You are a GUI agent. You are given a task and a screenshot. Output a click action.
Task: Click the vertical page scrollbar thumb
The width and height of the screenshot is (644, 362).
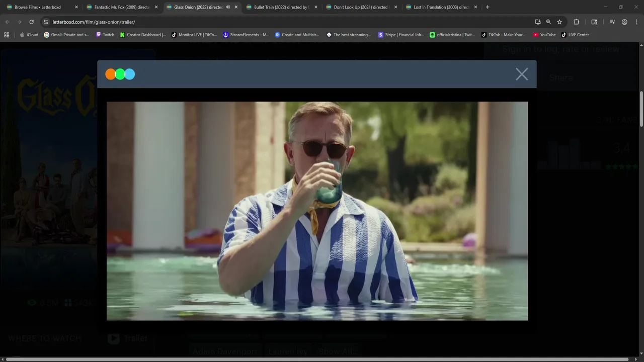641,109
